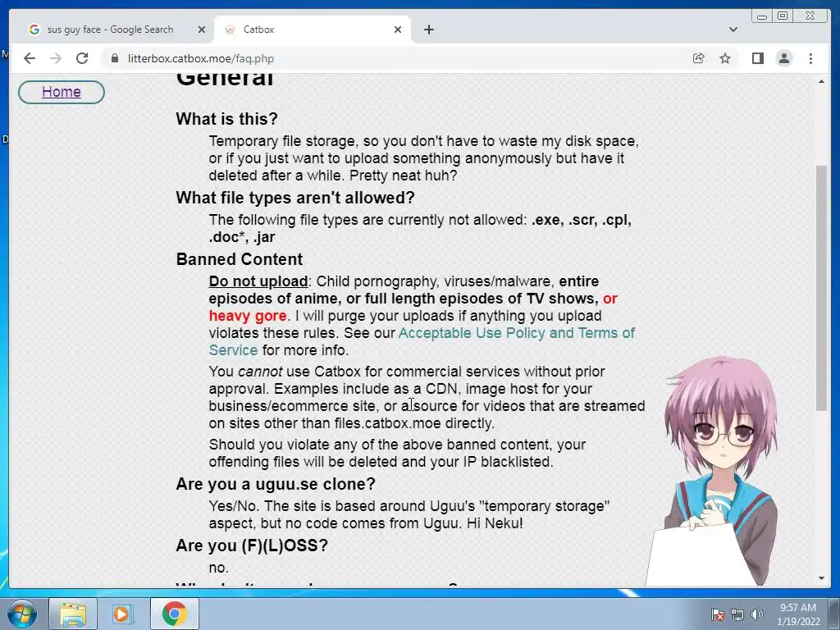Reload the current page

82,58
